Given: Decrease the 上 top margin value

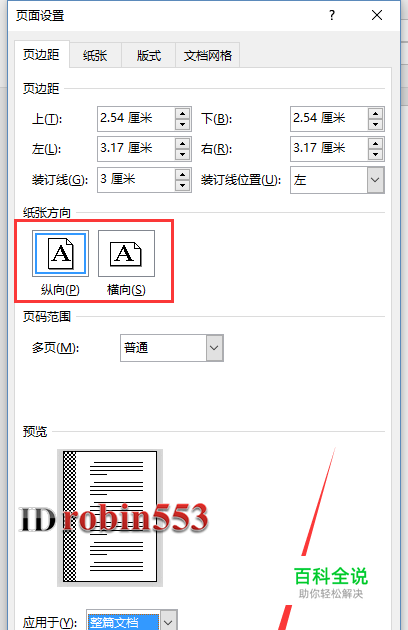Looking at the screenshot, I should [x=182, y=125].
